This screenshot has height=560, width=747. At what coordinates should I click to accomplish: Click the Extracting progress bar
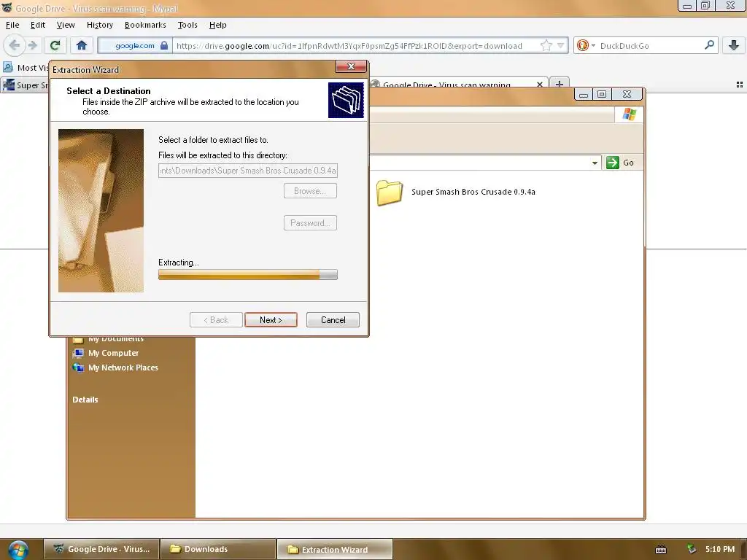[248, 274]
